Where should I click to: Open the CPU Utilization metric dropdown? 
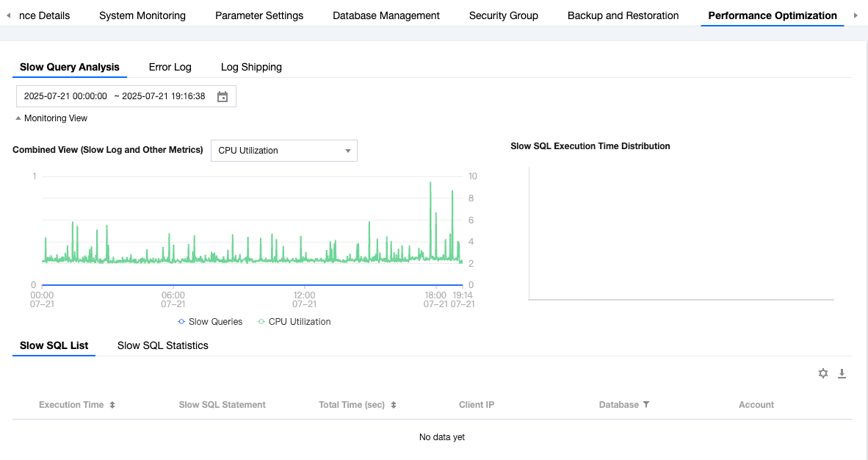pyautogui.click(x=283, y=151)
